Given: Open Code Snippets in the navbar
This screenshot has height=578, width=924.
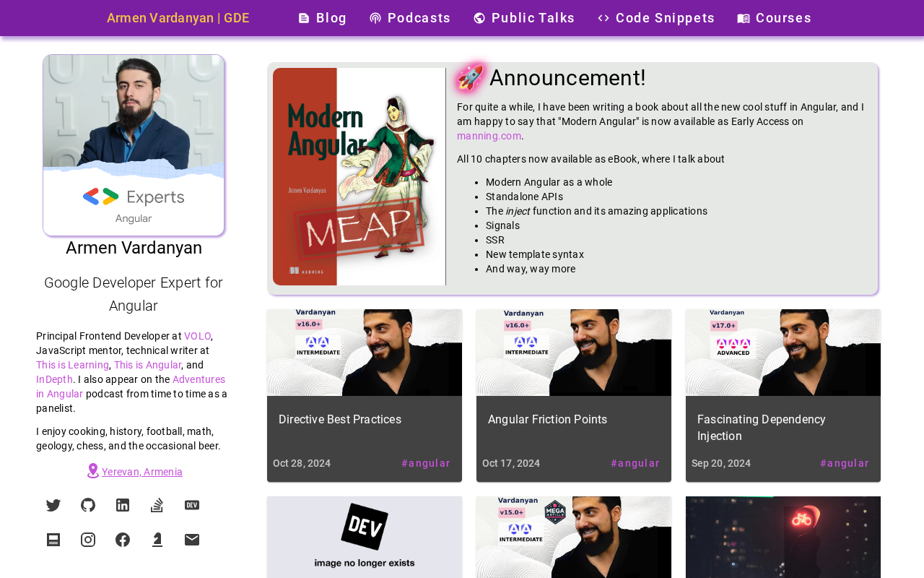Looking at the screenshot, I should click(656, 18).
